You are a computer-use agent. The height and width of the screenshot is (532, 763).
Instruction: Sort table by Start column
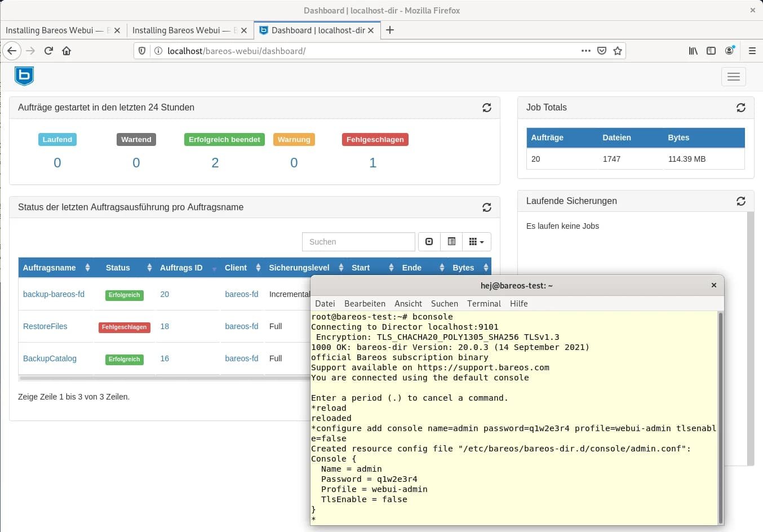pos(372,268)
